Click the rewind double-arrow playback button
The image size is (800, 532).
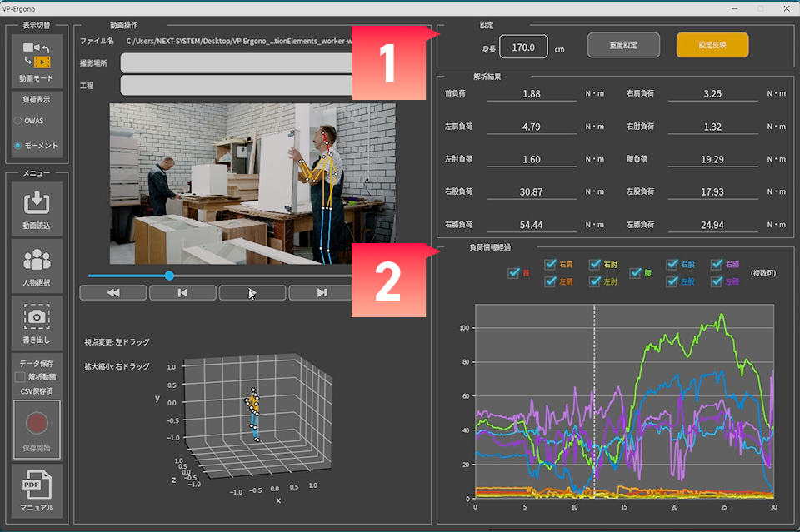(x=112, y=292)
